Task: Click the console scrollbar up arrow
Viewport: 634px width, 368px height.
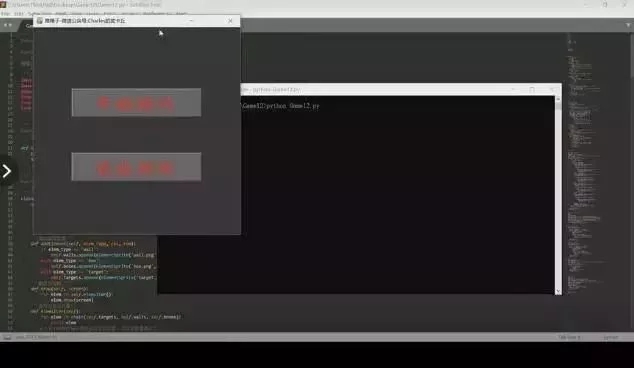Action: pos(558,99)
